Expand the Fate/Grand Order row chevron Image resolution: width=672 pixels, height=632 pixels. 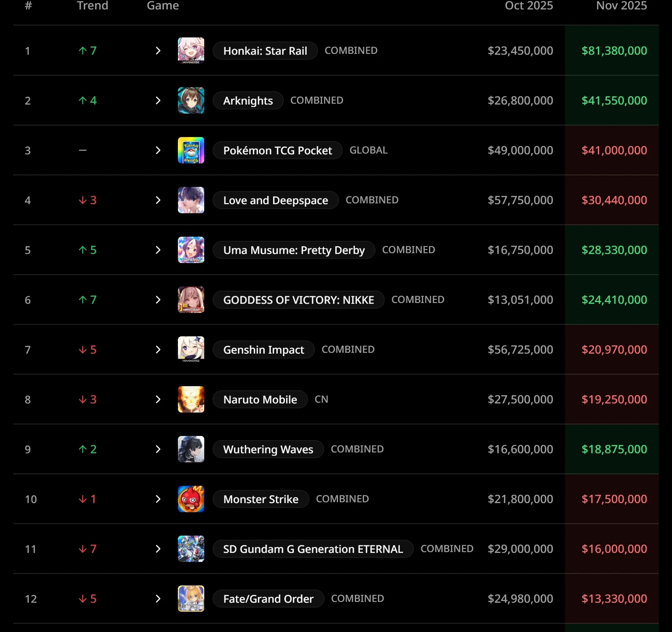(158, 599)
